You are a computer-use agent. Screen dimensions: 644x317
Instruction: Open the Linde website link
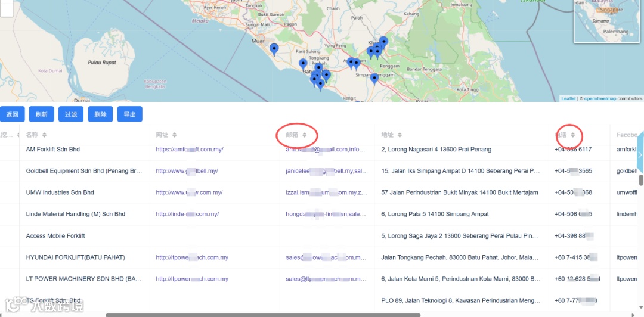click(187, 214)
